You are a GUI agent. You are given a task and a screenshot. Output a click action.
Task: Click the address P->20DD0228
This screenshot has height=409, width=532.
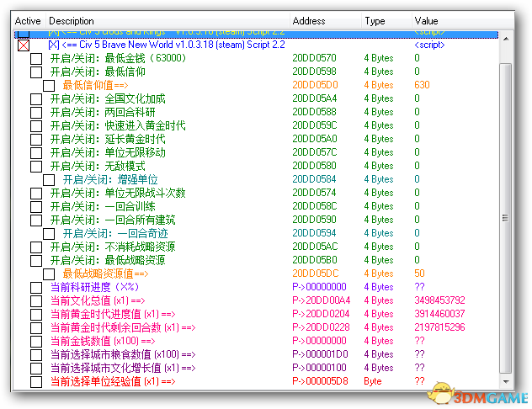(x=321, y=327)
